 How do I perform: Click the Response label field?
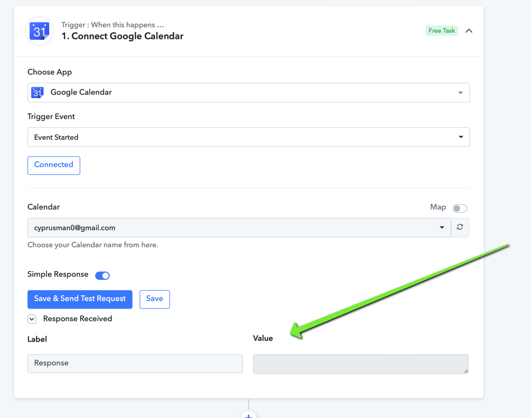tap(135, 363)
